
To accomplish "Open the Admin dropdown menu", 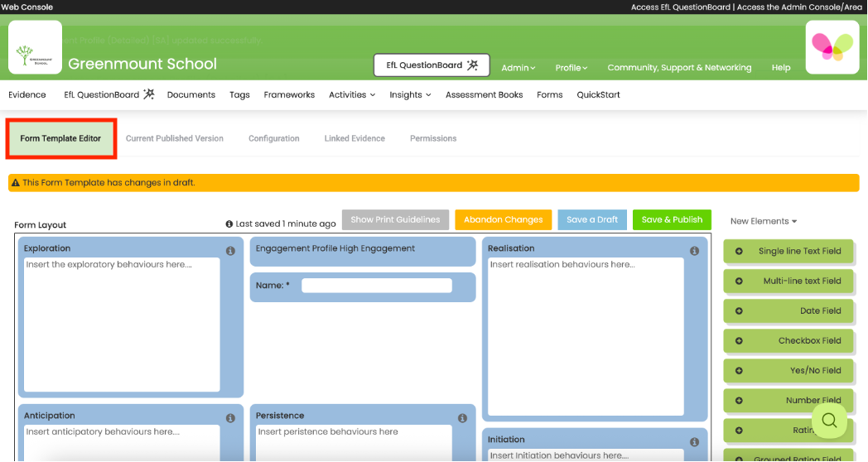I will (518, 68).
